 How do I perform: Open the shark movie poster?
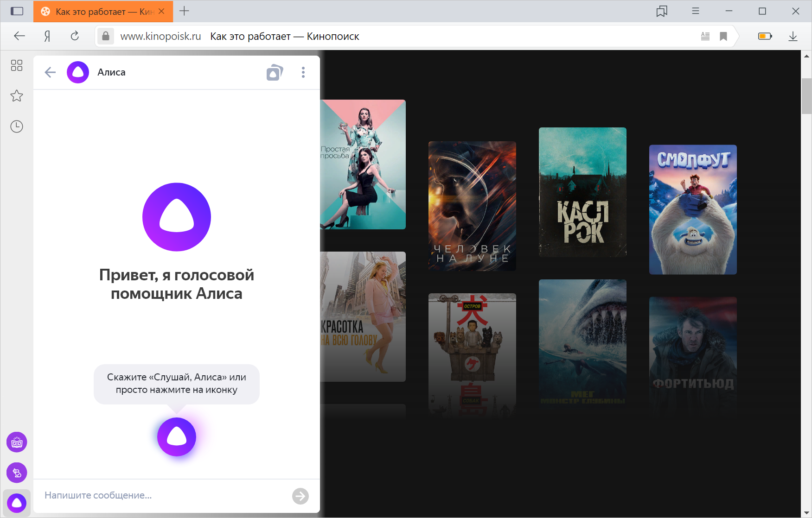click(x=582, y=344)
